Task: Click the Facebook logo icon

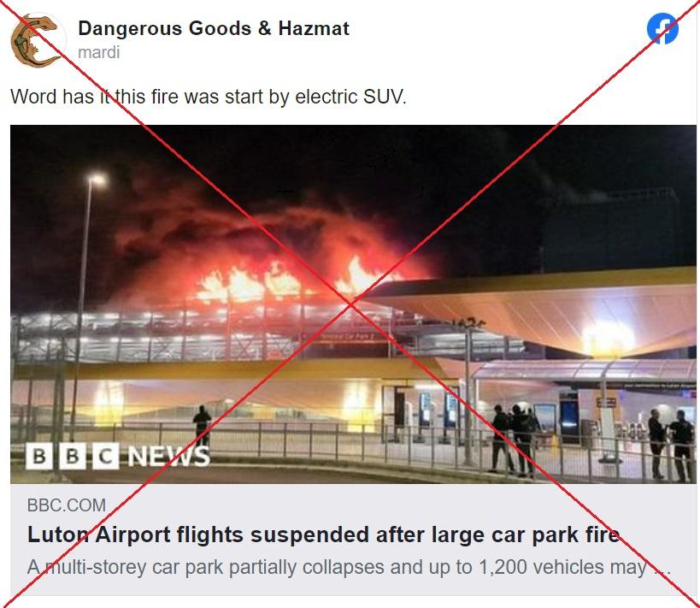Action: point(662,28)
